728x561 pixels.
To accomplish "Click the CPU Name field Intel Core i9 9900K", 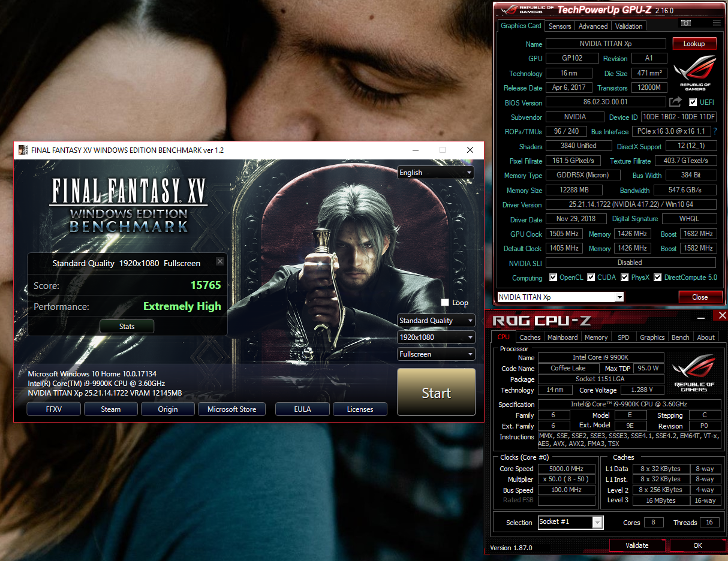I will click(601, 357).
